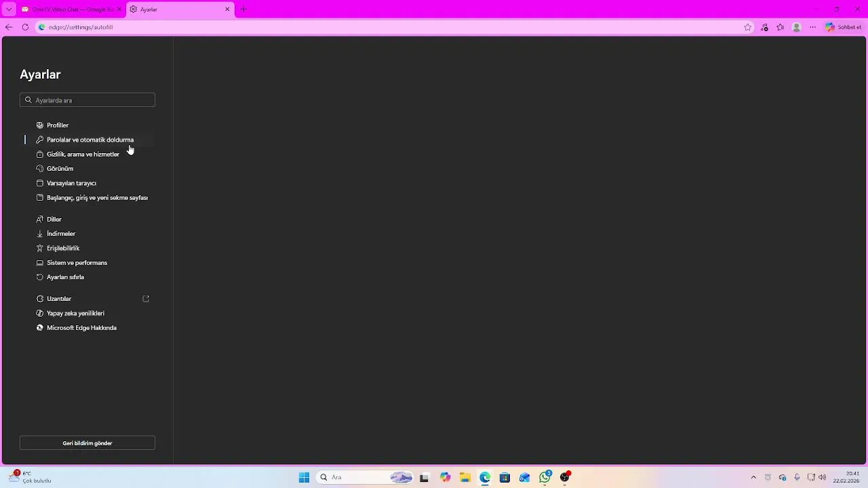Show hidden system tray icons chevron
The width and height of the screenshot is (868, 488).
point(753,478)
